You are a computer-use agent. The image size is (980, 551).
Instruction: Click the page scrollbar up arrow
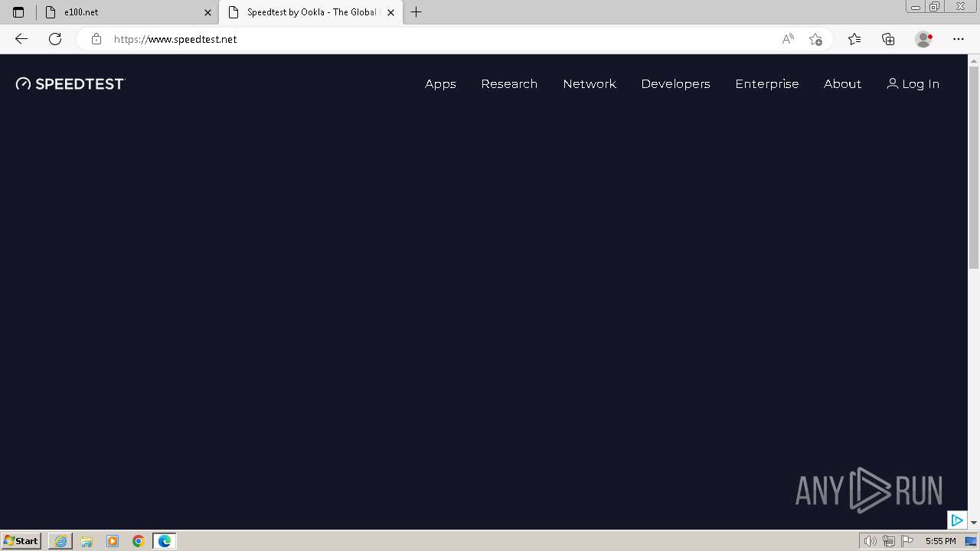click(x=974, y=60)
